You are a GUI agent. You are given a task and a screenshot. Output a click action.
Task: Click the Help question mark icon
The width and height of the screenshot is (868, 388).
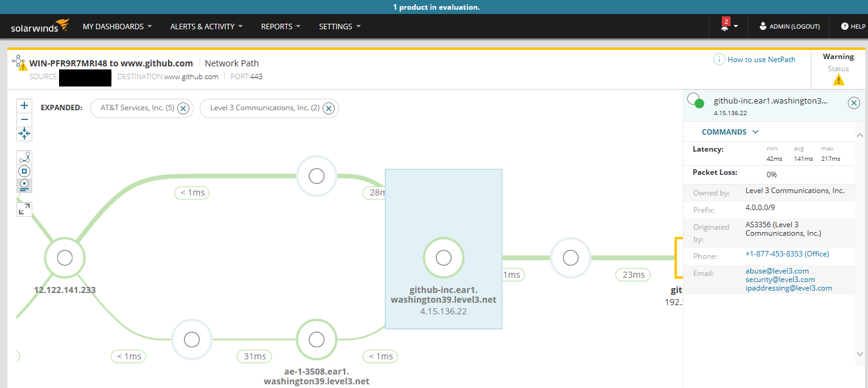[845, 26]
